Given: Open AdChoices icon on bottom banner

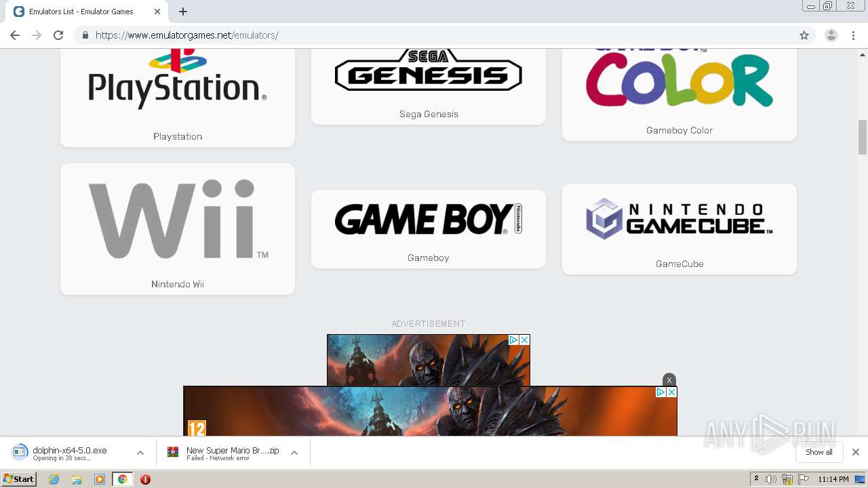Looking at the screenshot, I should click(x=660, y=392).
